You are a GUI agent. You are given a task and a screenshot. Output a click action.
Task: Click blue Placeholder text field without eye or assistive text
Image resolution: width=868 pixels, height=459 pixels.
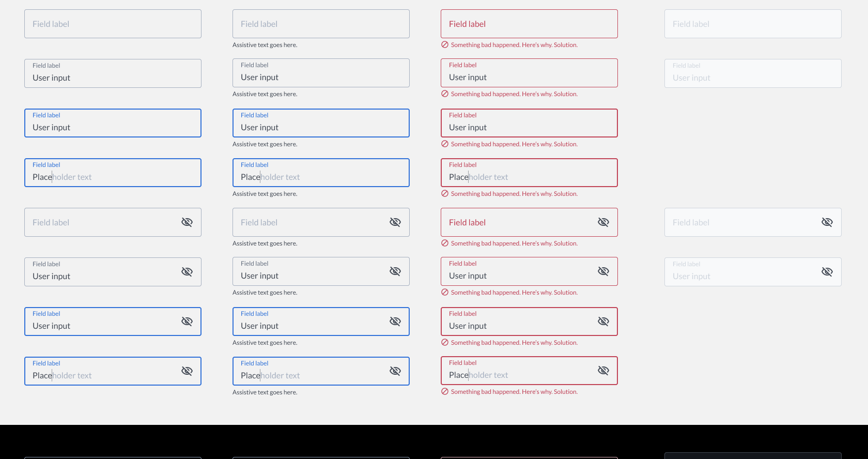click(x=113, y=173)
